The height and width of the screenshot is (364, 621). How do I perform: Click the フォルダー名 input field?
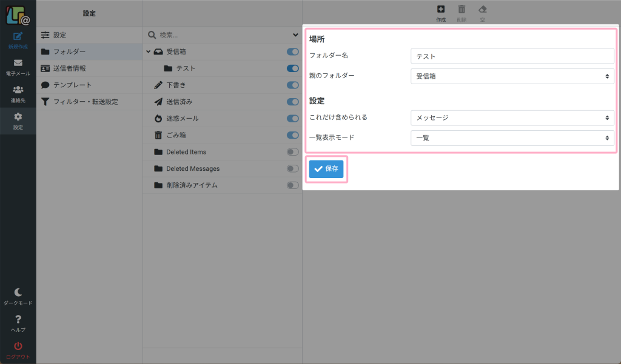(512, 56)
